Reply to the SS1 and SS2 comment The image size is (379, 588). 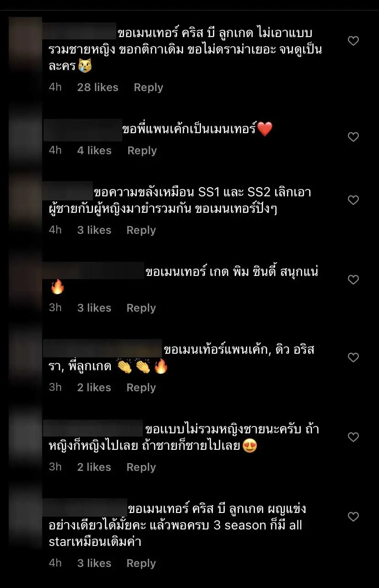point(141,230)
